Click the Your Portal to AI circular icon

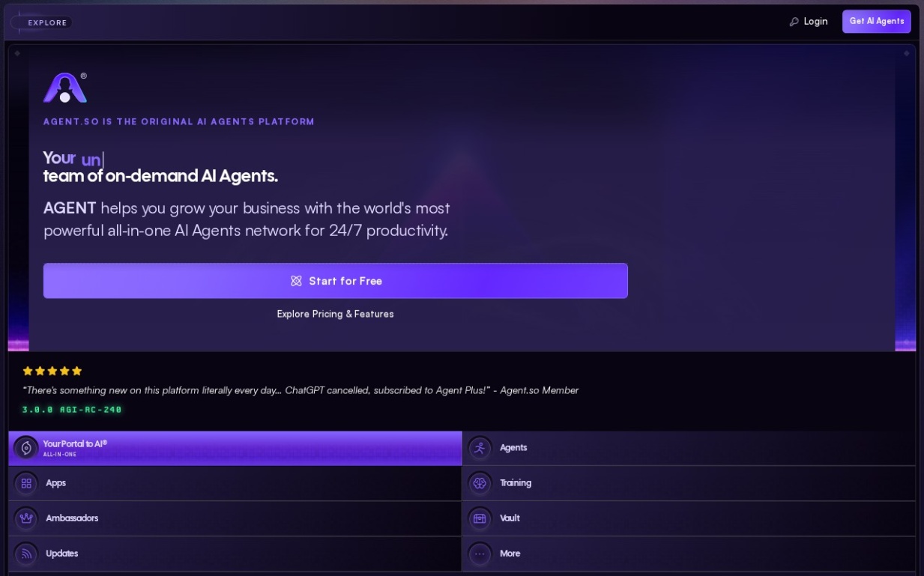coord(25,448)
